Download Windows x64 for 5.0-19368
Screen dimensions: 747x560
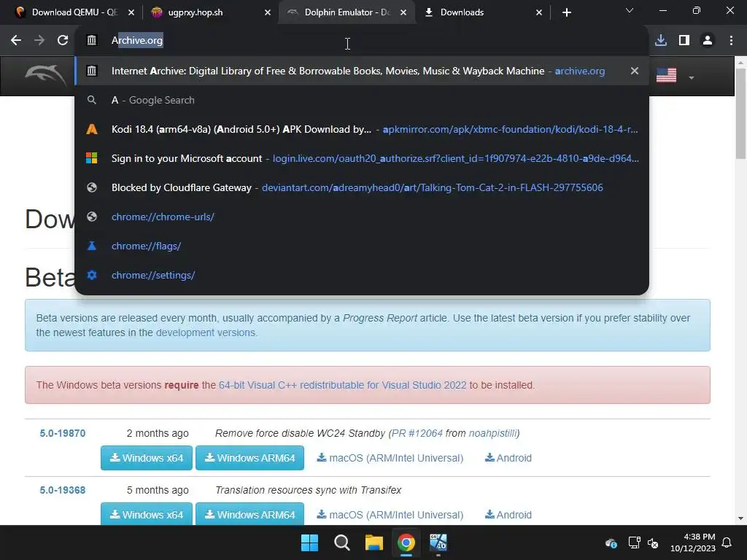(146, 514)
